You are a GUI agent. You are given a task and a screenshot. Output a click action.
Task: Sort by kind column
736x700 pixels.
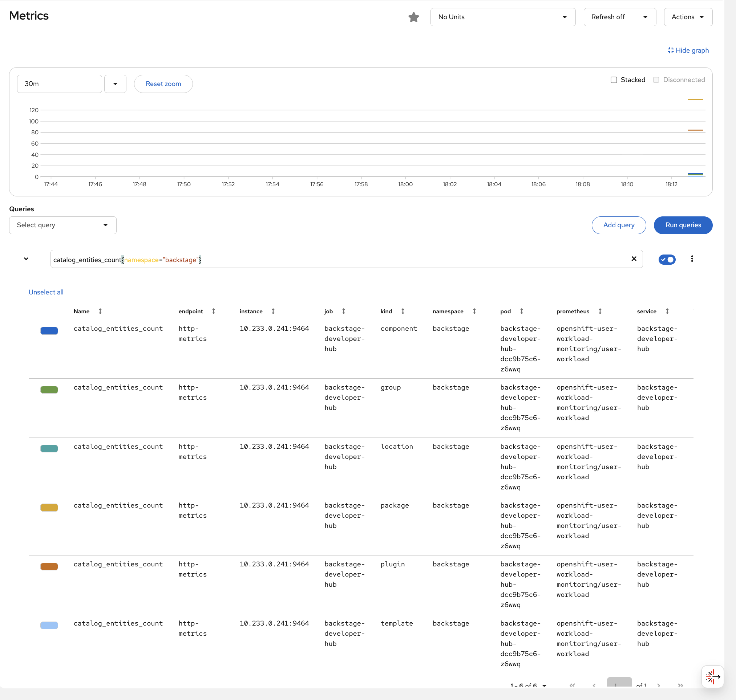coord(403,311)
